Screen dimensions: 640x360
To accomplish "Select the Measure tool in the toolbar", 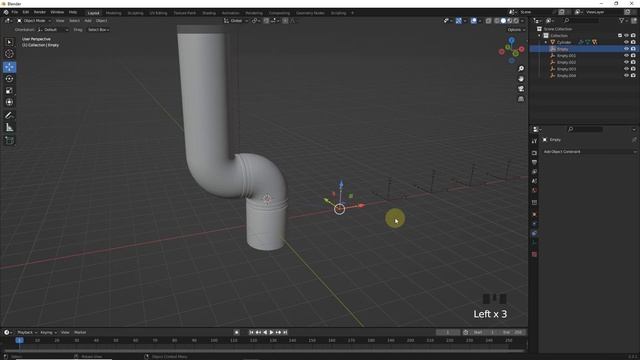I will tap(9, 127).
